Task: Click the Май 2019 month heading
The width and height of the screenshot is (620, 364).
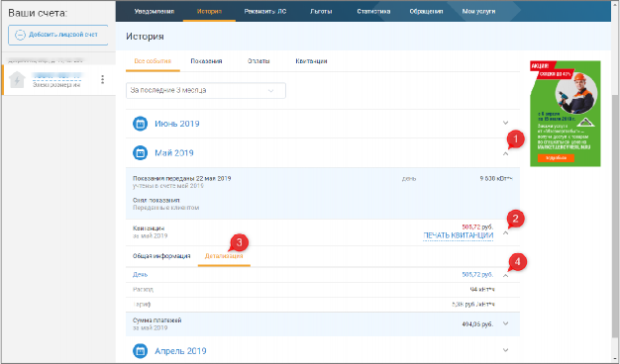Action: click(174, 152)
